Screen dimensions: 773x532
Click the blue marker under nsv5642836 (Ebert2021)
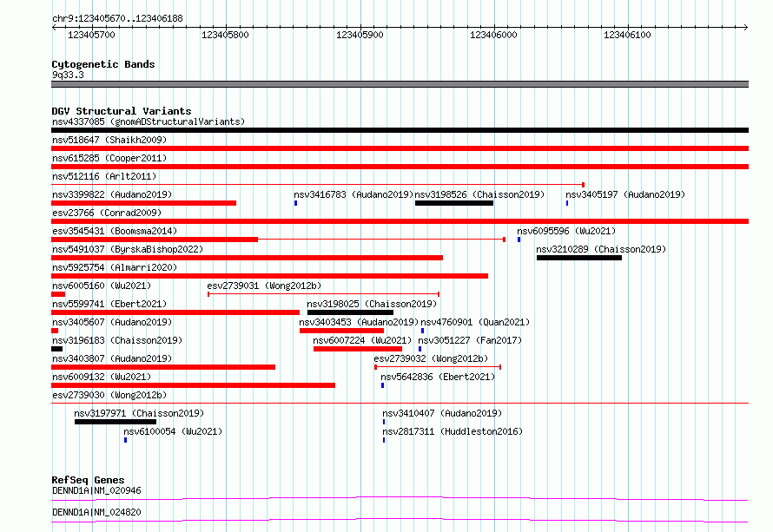pyautogui.click(x=382, y=385)
